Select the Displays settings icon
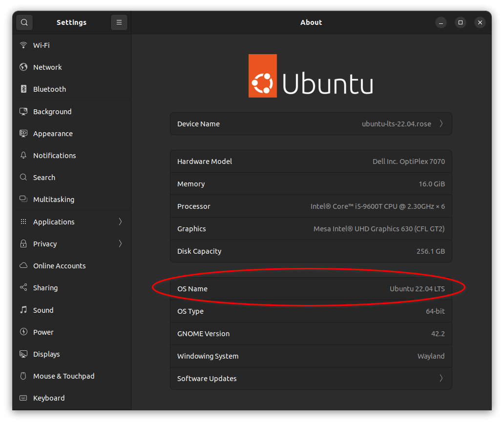The height and width of the screenshot is (424, 504). pyautogui.click(x=23, y=354)
